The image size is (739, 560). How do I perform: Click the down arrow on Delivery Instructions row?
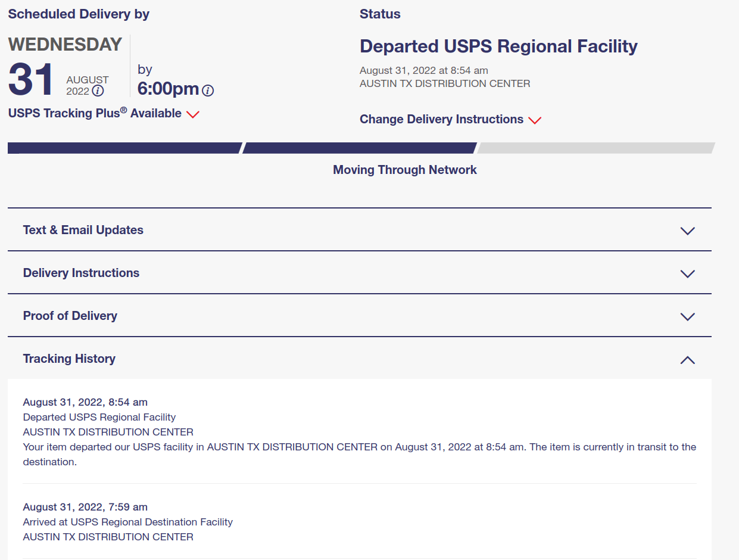(687, 273)
